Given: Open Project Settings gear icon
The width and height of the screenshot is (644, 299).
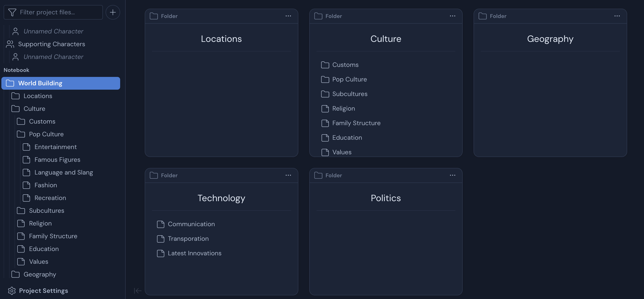Looking at the screenshot, I should pyautogui.click(x=12, y=291).
